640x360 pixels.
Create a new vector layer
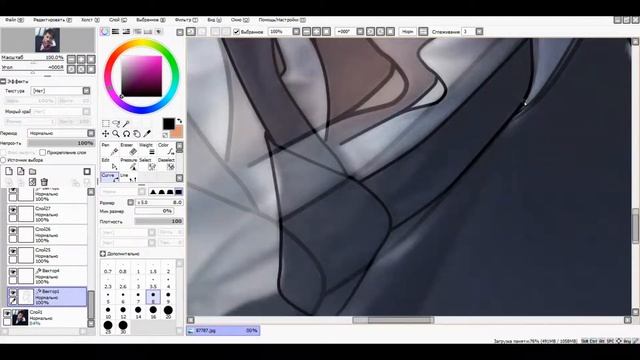click(21, 171)
